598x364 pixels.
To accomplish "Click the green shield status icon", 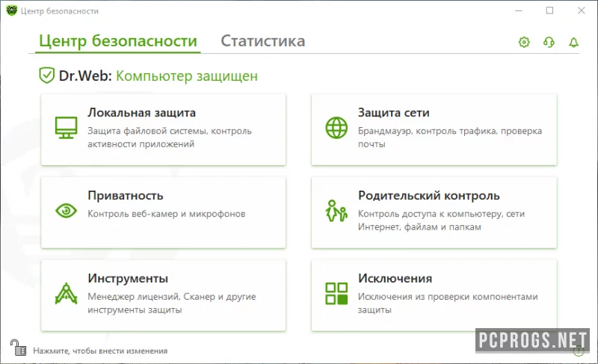I will [x=46, y=75].
